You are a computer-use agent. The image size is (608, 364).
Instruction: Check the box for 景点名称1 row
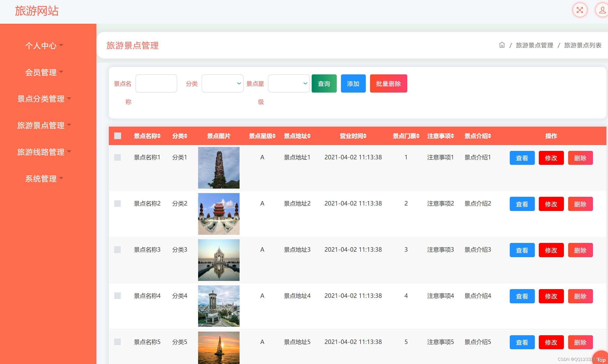[118, 157]
